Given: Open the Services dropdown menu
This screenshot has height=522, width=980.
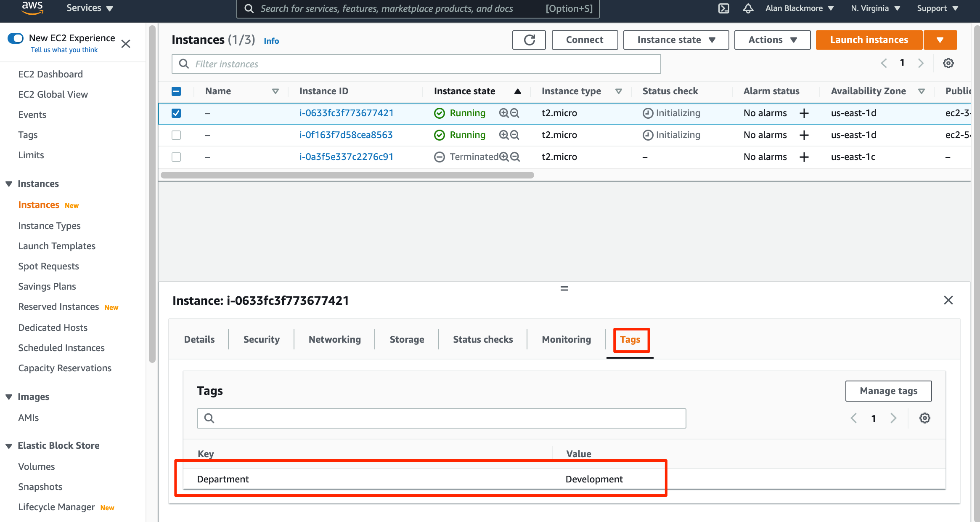Looking at the screenshot, I should tap(90, 8).
